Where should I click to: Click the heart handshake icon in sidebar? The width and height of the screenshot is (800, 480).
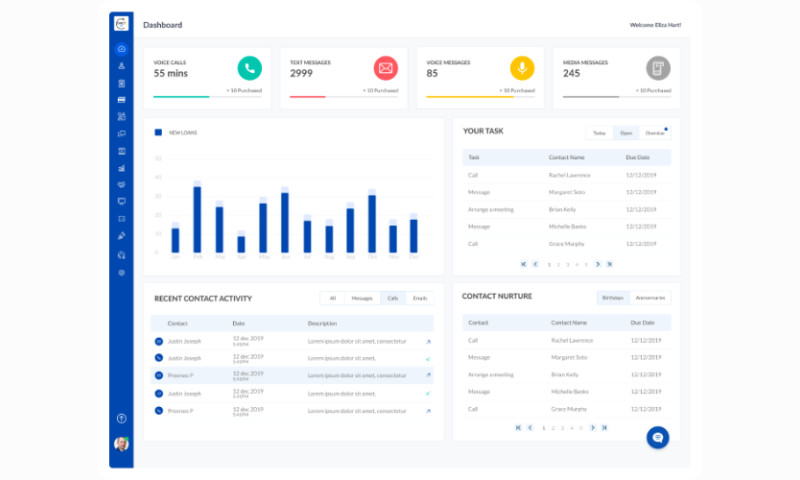point(121,185)
